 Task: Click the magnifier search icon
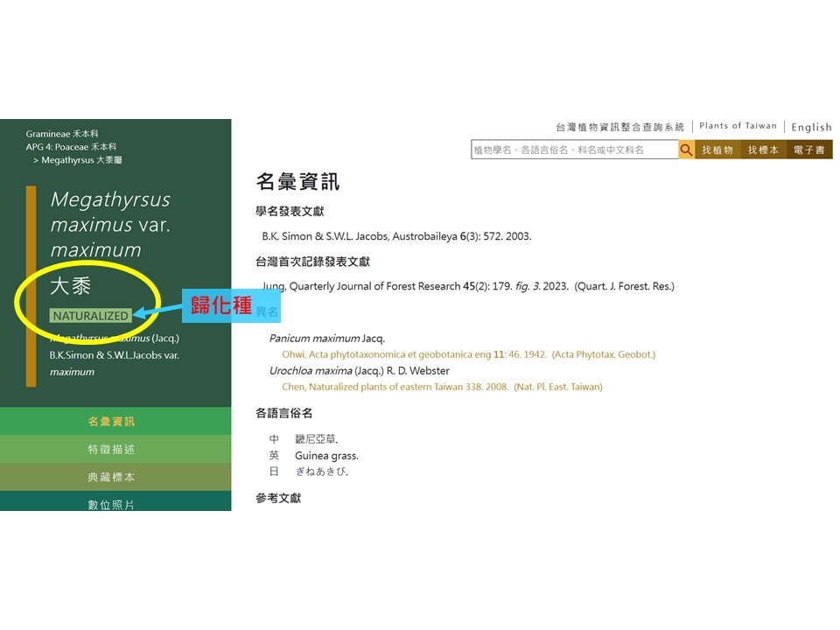687,150
